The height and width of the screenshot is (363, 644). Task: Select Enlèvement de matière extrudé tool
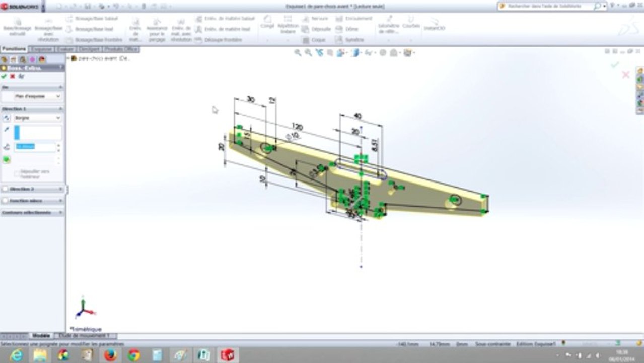[x=135, y=29]
